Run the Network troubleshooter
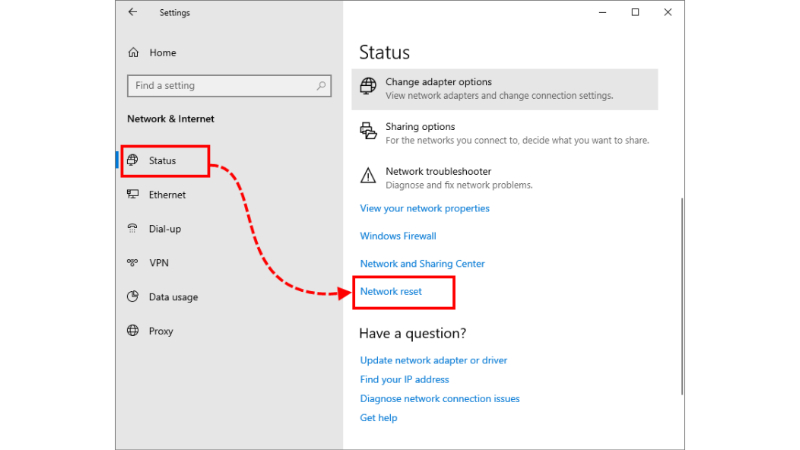 point(505,178)
